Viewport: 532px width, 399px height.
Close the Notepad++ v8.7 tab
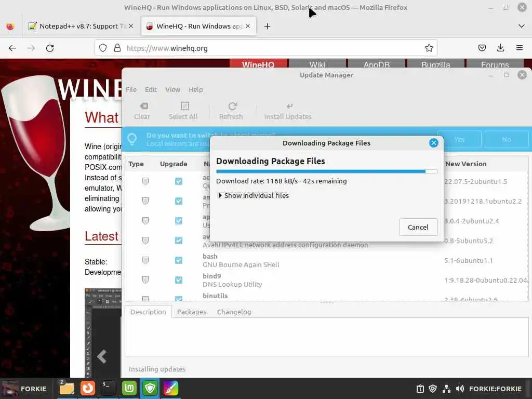[x=131, y=26]
